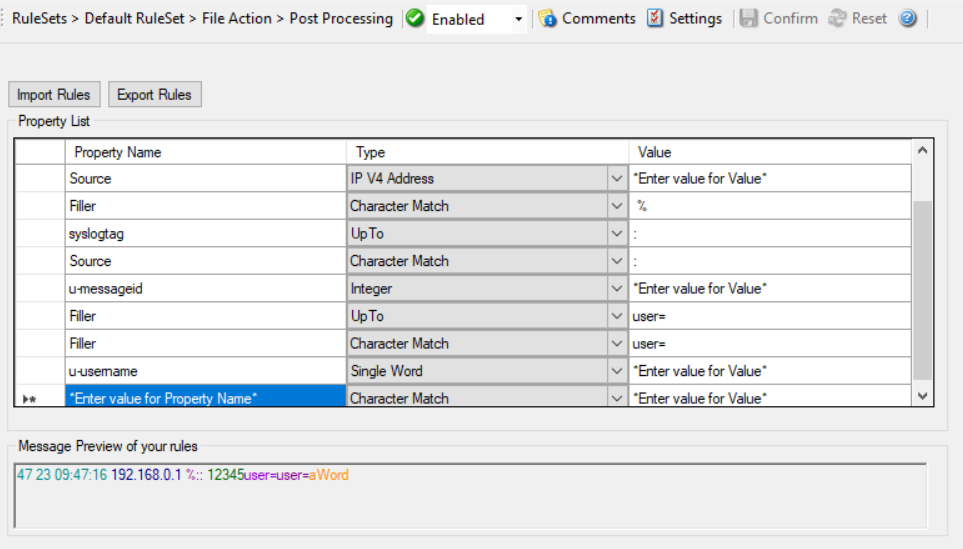This screenshot has width=963, height=549.
Task: Open Type dropdown for syslogtag UpTo row
Action: point(616,234)
